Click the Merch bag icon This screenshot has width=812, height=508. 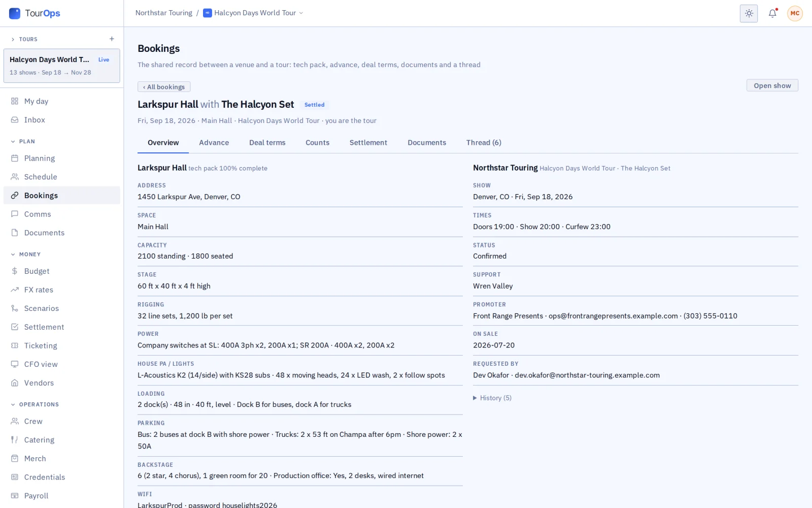point(15,459)
